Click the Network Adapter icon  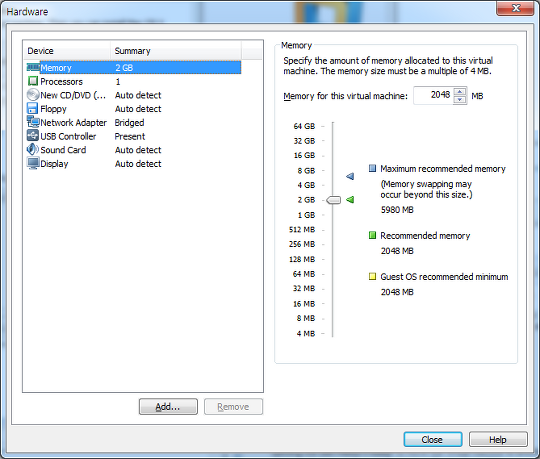point(33,122)
